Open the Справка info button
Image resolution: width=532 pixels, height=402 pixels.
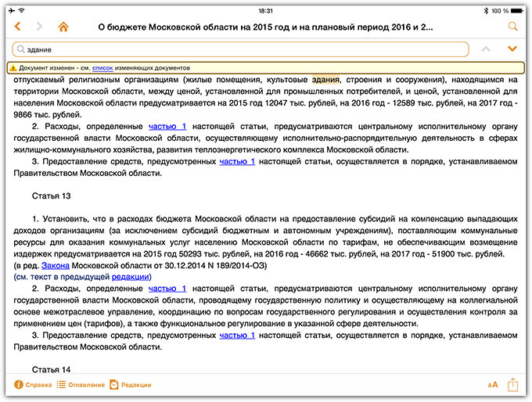pos(33,385)
